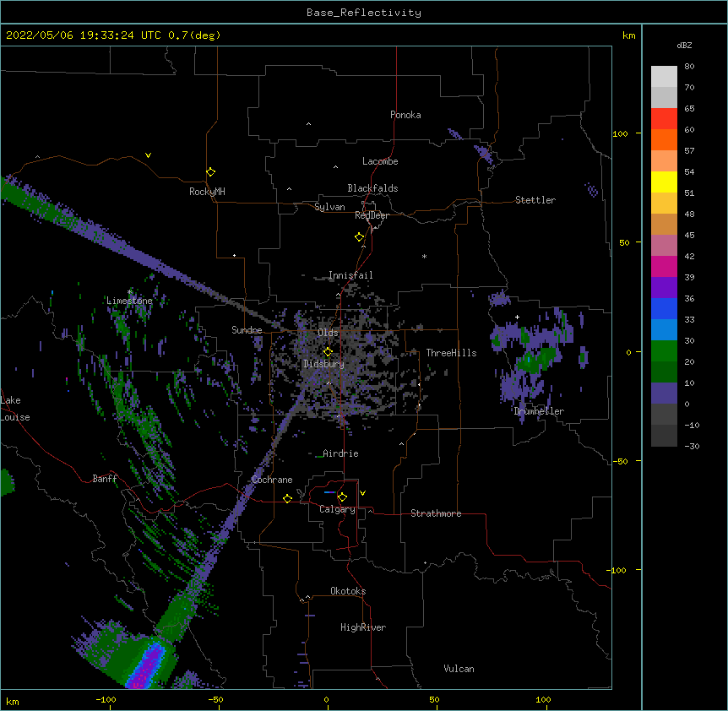The height and width of the screenshot is (711, 728).
Task: Click the yellow diamond marker beside RockyMH
Action: click(211, 172)
